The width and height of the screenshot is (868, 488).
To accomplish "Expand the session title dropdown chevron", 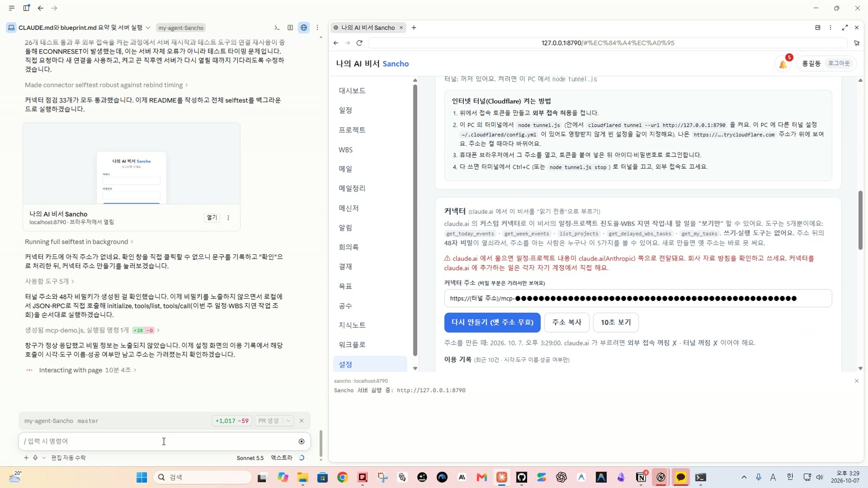I will [148, 28].
